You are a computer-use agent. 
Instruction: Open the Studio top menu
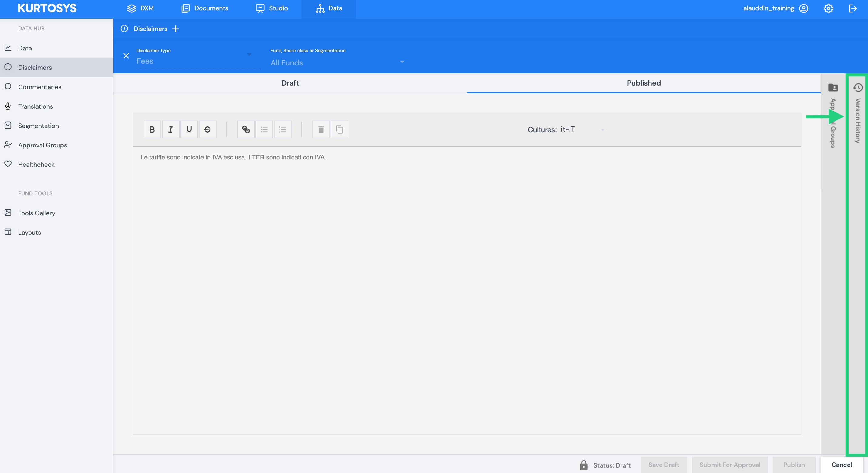tap(271, 8)
